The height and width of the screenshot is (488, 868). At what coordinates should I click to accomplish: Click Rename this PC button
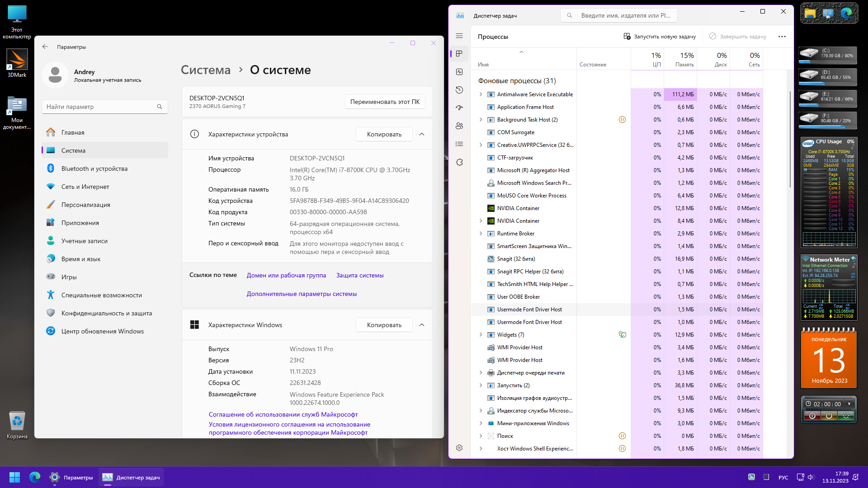tap(385, 102)
